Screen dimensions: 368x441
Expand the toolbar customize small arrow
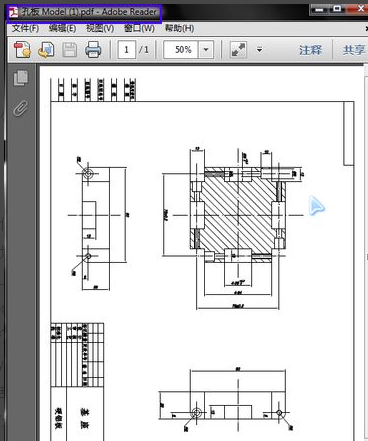point(259,50)
